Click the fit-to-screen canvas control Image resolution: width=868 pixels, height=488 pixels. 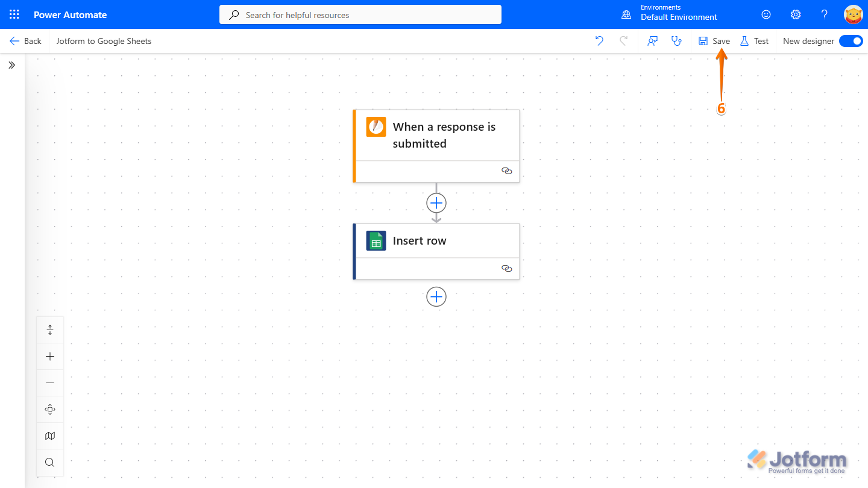tap(50, 409)
